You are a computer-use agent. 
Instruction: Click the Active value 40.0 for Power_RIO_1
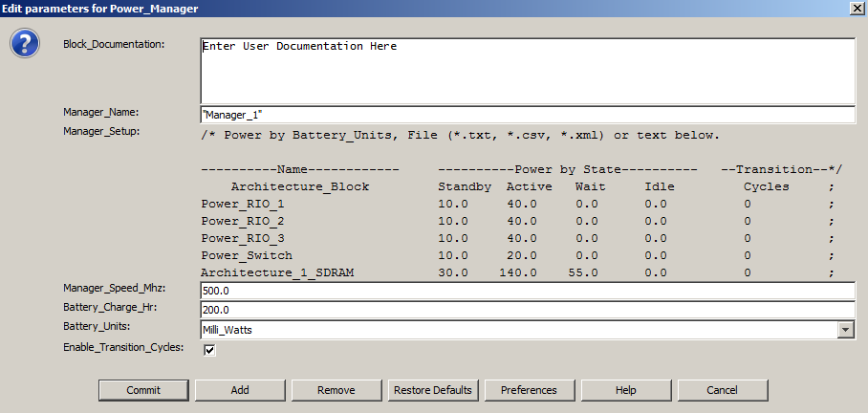click(x=521, y=204)
